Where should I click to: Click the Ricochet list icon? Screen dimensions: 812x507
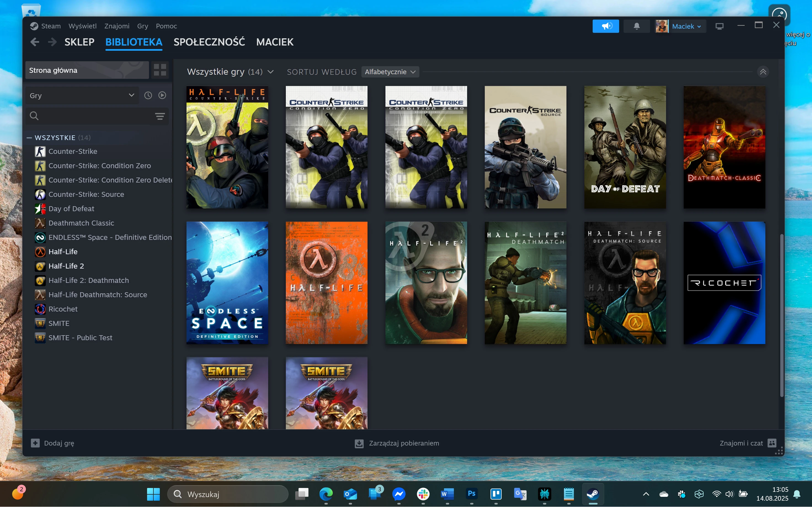click(x=40, y=309)
